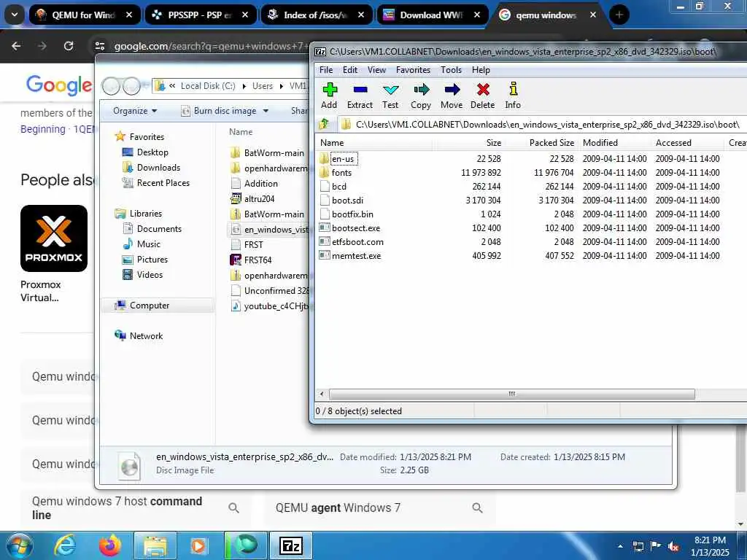747x560 pixels.
Task: Click the Move icon in 7-Zip toolbar
Action: 452,96
